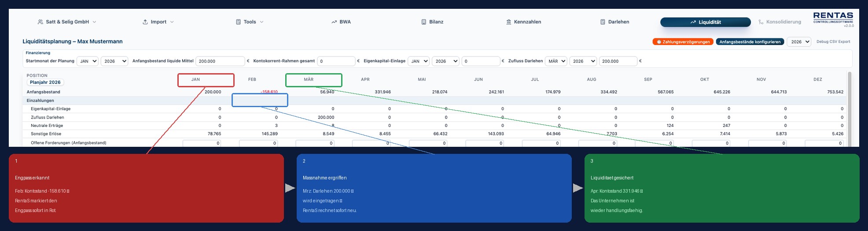Click the branch icon beside Konsolidierung

pyautogui.click(x=761, y=22)
